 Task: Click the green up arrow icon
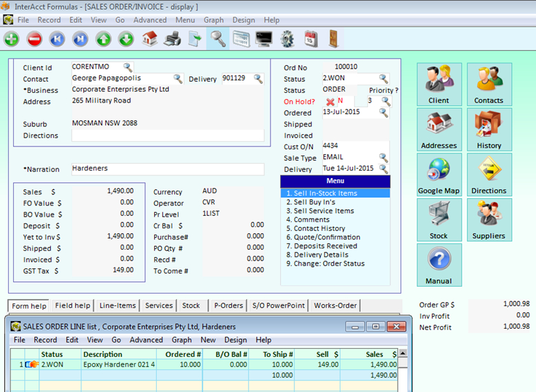tap(103, 39)
